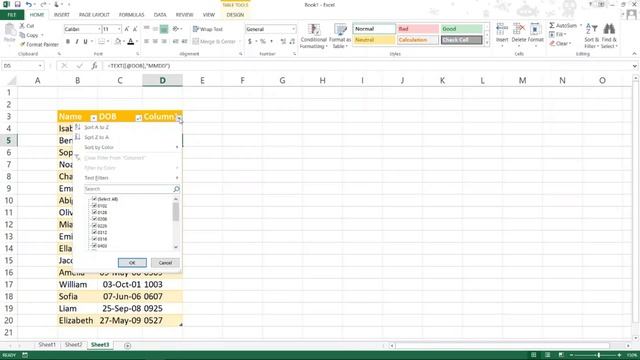Decrease font size with smaller A icon
The height and width of the screenshot is (360, 640).
click(x=135, y=29)
